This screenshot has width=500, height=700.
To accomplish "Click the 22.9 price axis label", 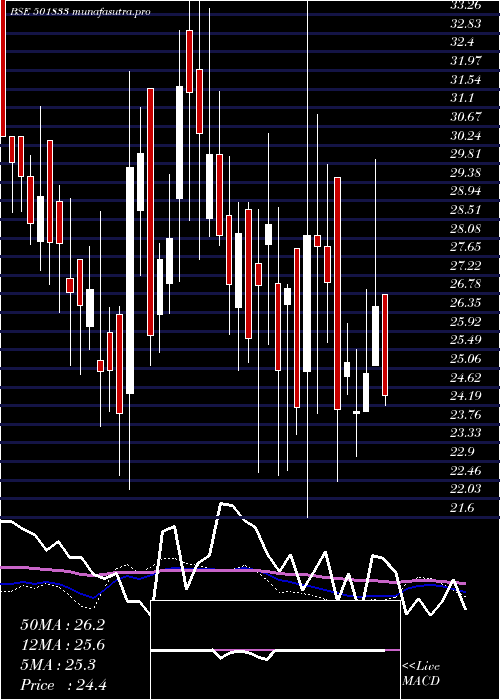I will (x=464, y=452).
